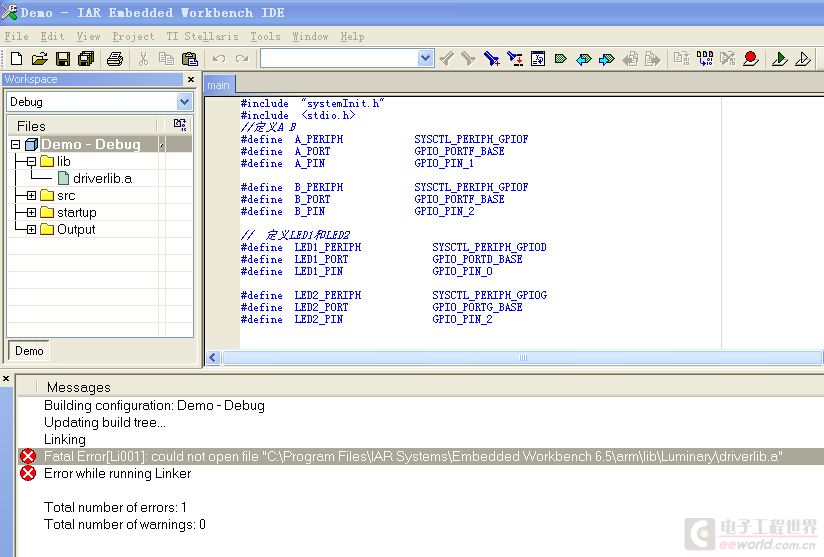Click the editor scroll-left arrow
This screenshot has height=557, width=824.
212,357
